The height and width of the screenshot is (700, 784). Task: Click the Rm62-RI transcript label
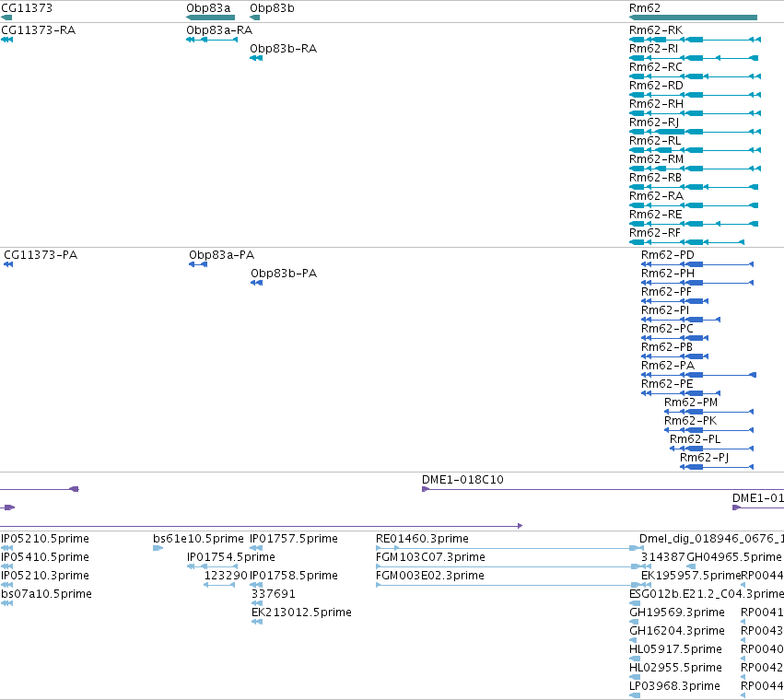click(653, 49)
